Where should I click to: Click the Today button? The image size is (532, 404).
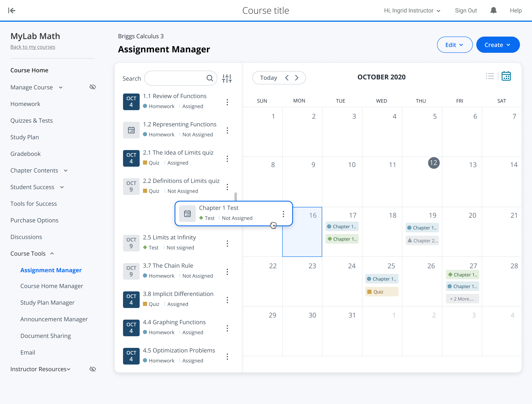coord(268,78)
